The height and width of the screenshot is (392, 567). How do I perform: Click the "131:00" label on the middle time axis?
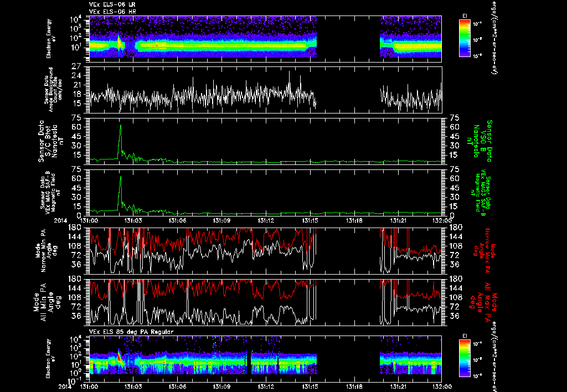point(89,220)
